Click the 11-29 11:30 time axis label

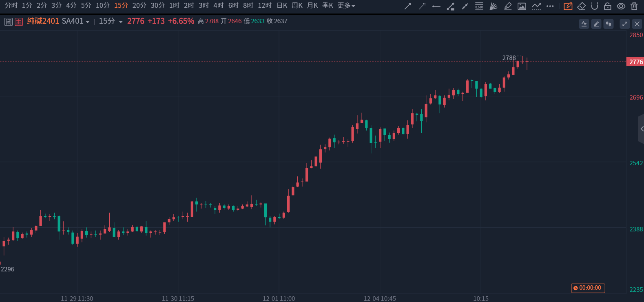pyautogui.click(x=77, y=298)
